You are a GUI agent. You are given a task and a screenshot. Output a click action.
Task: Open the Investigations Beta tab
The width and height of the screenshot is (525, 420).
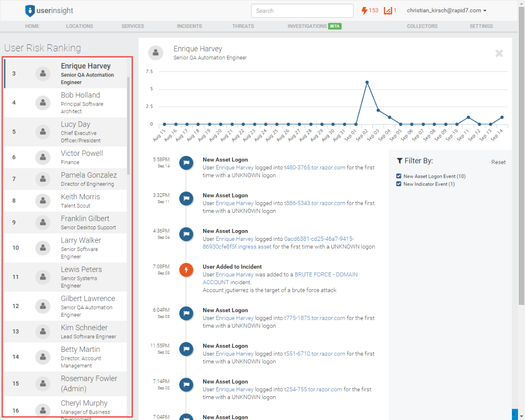click(x=314, y=26)
